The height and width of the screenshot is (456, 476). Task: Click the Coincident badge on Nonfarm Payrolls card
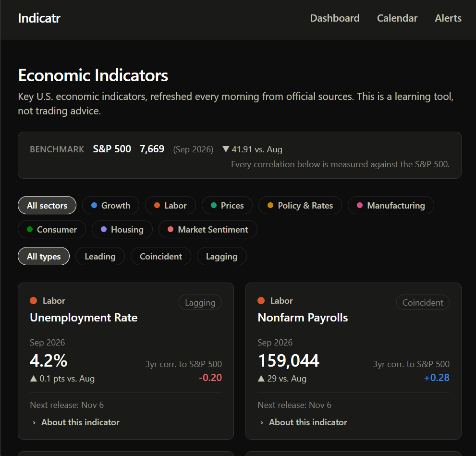point(423,303)
